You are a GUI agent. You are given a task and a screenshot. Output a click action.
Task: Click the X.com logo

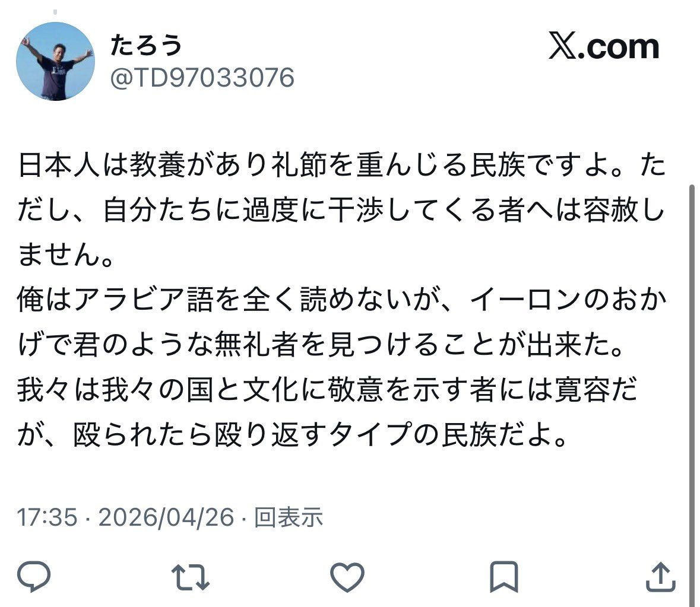604,46
